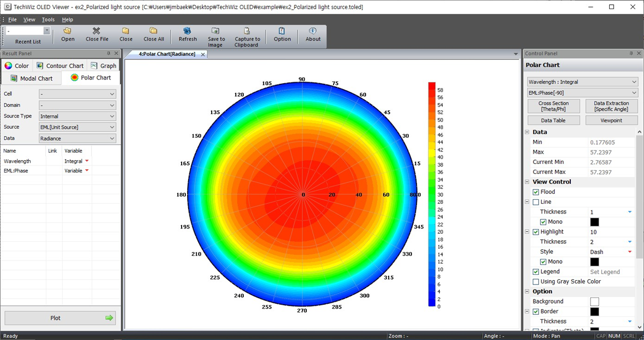
Task: Click the Close File toolbar icon
Action: 97,31
